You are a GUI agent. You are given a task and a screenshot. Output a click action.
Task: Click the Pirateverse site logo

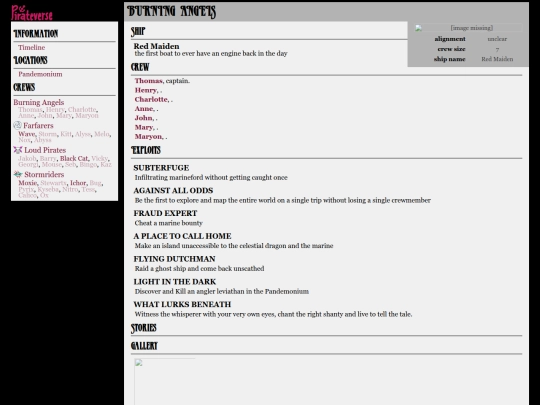32,13
